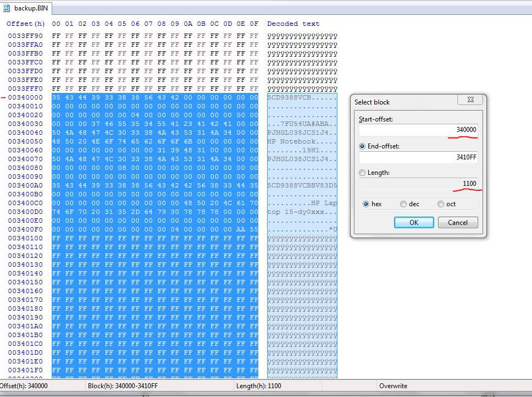
Task: Click the Decoded text column header
Action: (x=293, y=24)
